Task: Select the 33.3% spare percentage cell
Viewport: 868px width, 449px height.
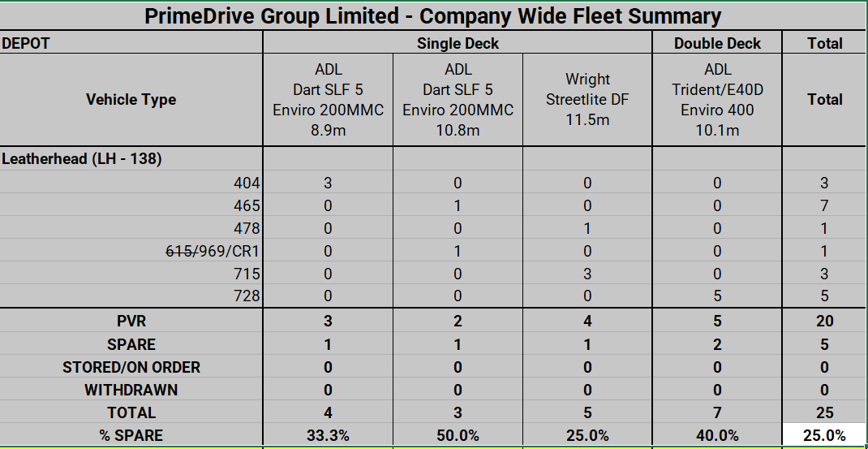Action: 328,436
